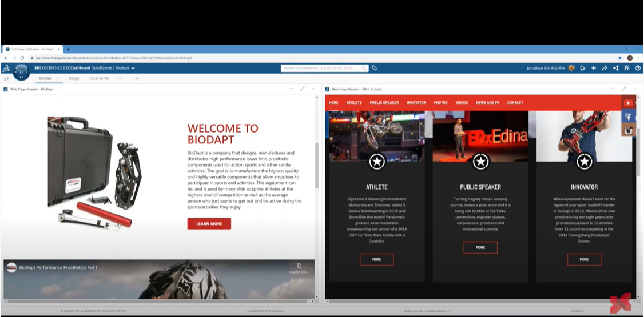The width and height of the screenshot is (644, 317).
Task: Open the CONTACT nav menu item
Action: click(x=515, y=102)
